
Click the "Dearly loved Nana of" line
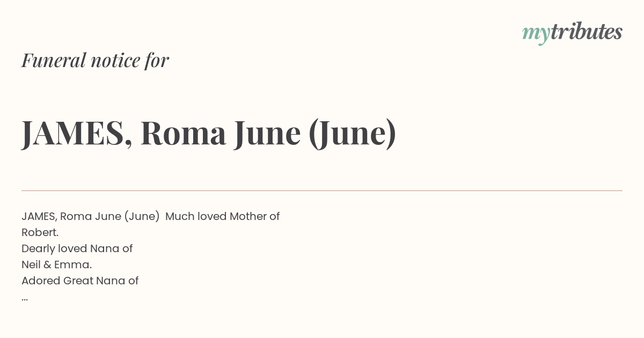77,249
